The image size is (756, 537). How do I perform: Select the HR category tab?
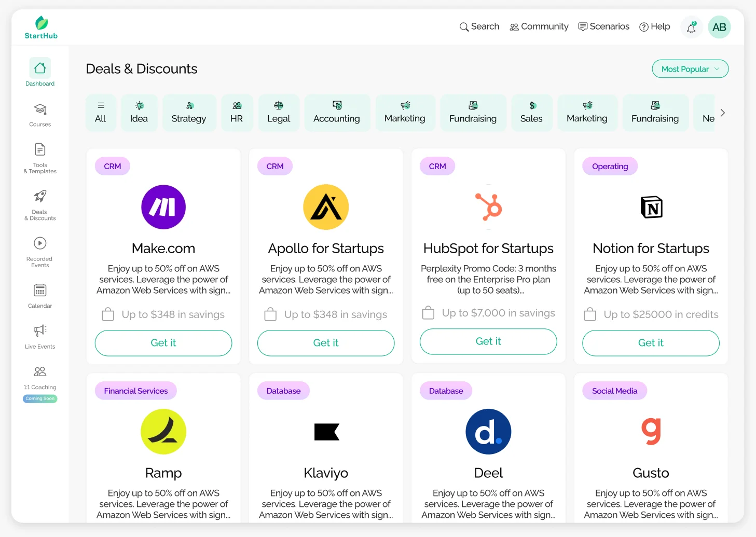(237, 113)
